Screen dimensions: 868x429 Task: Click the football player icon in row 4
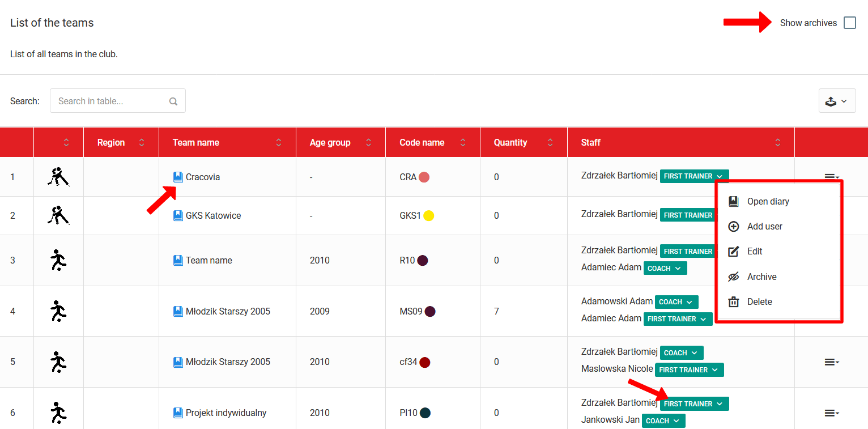[x=58, y=311]
